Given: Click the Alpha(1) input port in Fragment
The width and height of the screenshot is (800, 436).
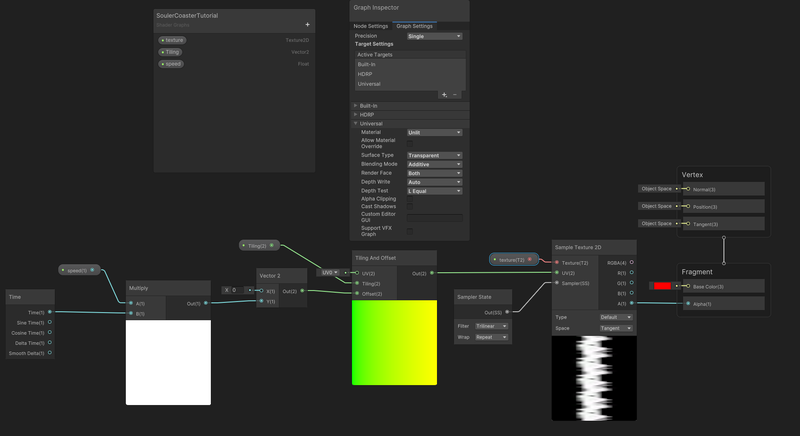Looking at the screenshot, I should (688, 304).
